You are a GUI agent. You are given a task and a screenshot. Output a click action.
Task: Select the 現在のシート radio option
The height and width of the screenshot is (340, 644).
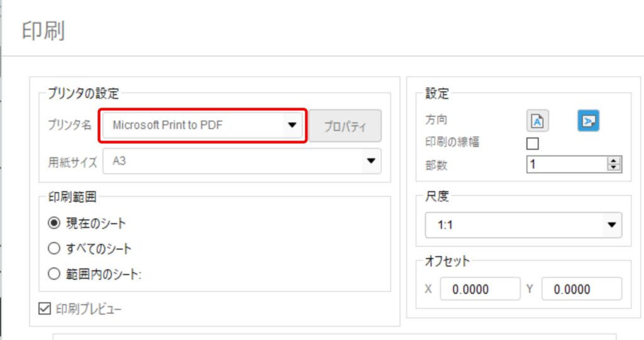click(54, 223)
